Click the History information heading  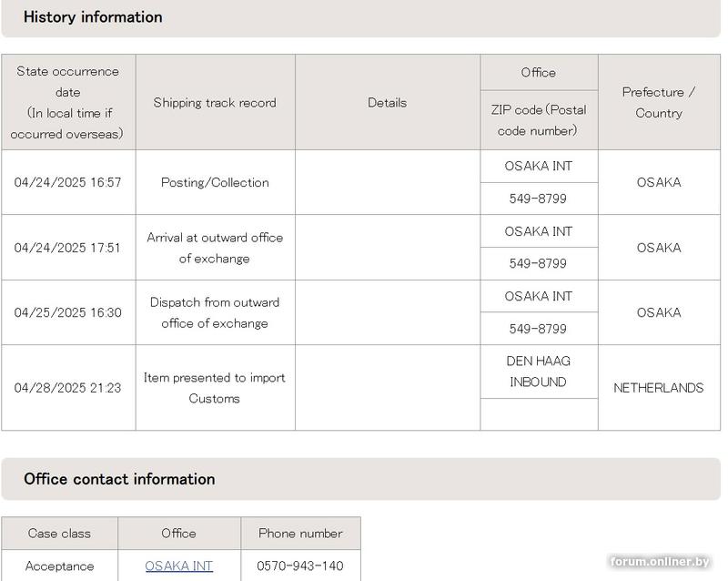point(93,17)
